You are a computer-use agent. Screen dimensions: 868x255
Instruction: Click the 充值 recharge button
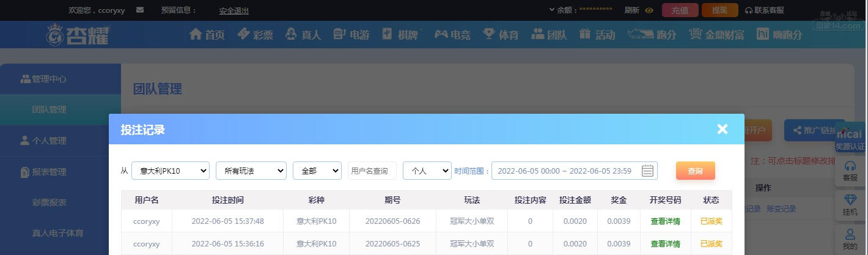(680, 10)
